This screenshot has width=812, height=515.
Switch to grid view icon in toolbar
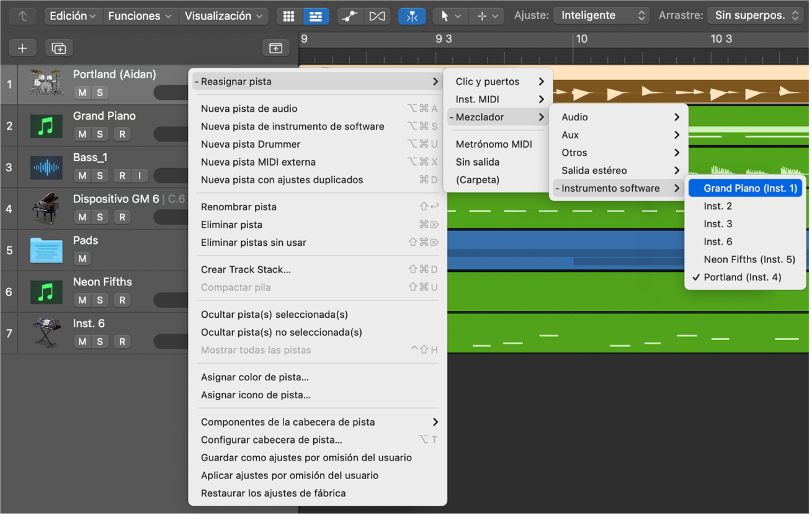pos(289,16)
